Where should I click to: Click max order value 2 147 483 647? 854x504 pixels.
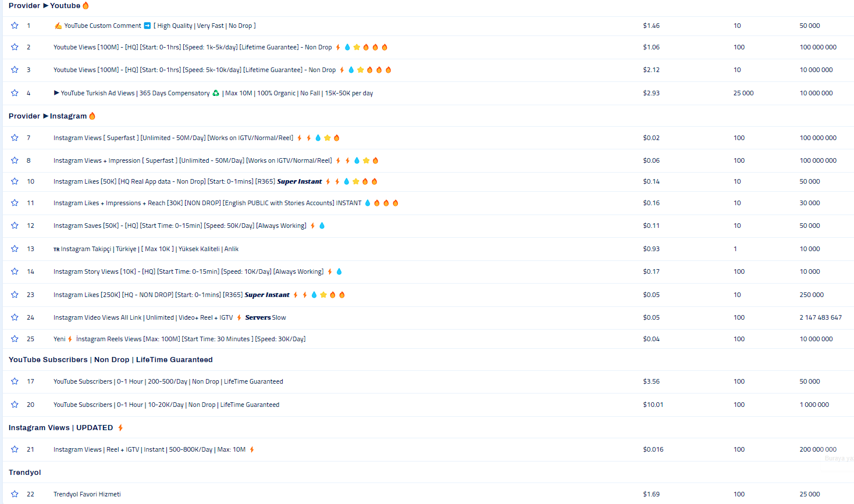tap(821, 317)
